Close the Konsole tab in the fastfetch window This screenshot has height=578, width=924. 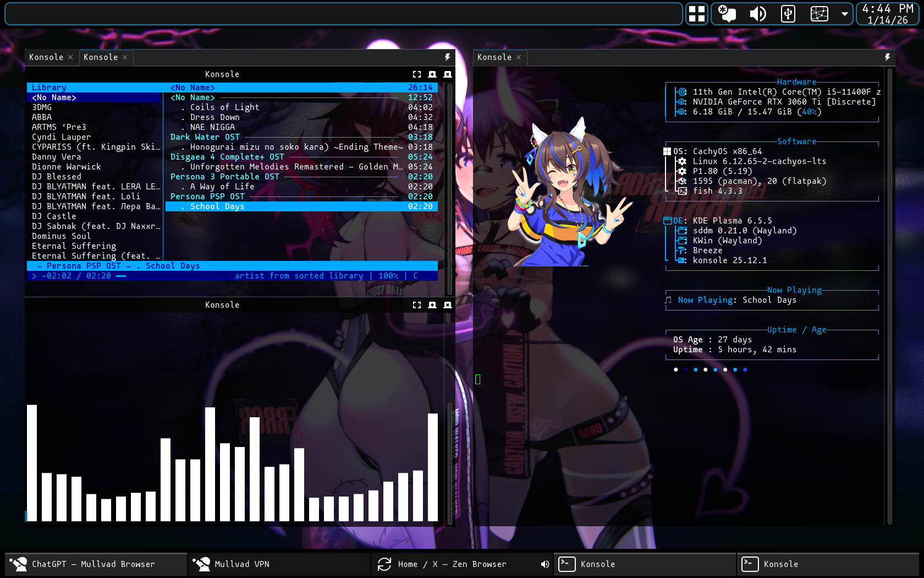(519, 57)
